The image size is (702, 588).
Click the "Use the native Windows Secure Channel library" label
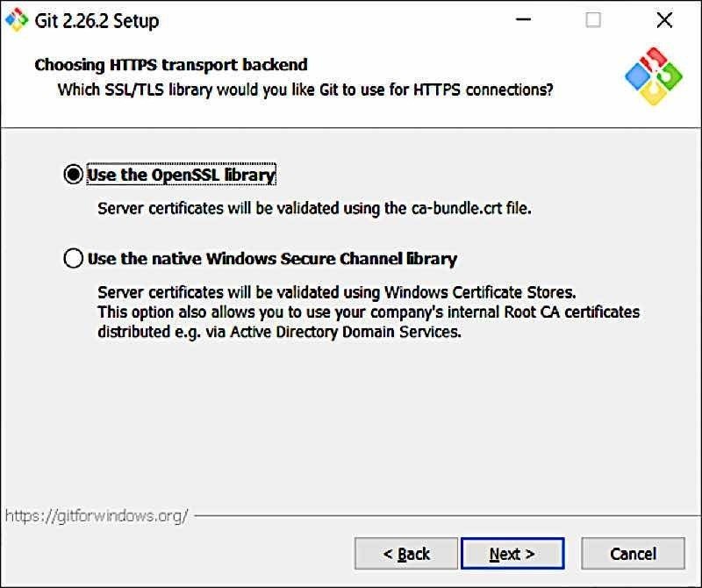[x=272, y=259]
